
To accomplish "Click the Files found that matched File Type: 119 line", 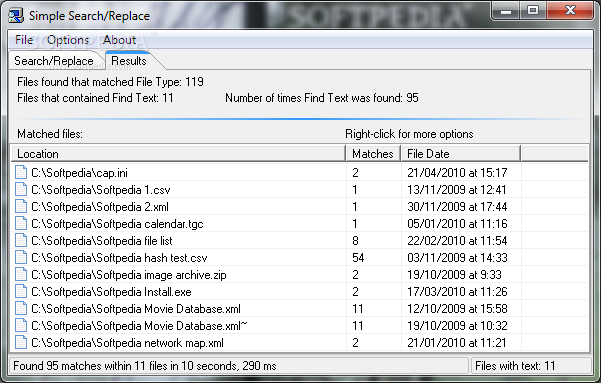I will pyautogui.click(x=110, y=82).
